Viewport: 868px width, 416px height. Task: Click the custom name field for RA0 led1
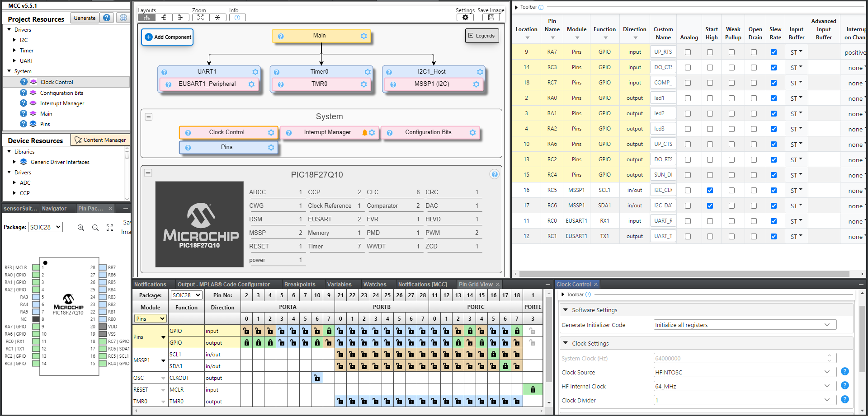(663, 98)
